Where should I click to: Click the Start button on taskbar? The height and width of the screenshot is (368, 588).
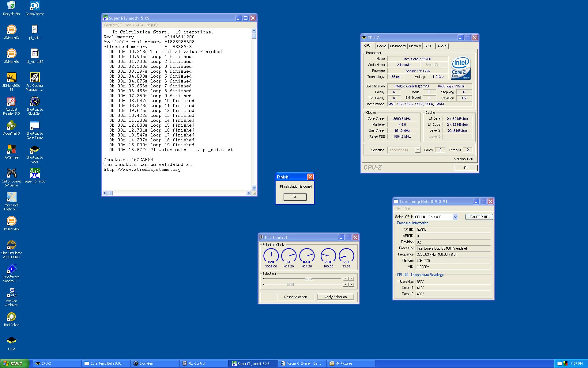[15, 363]
